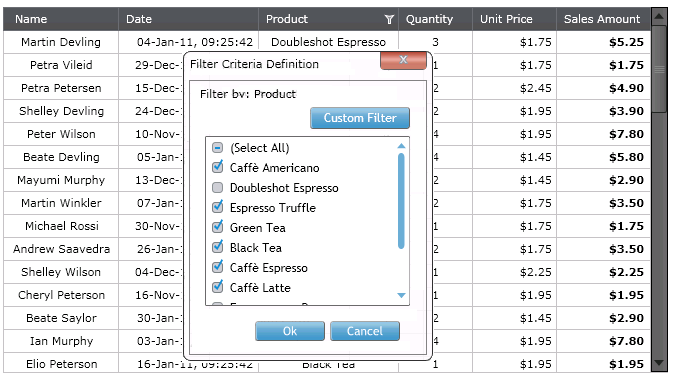
Task: Cancel the filter dialog
Action: (365, 331)
